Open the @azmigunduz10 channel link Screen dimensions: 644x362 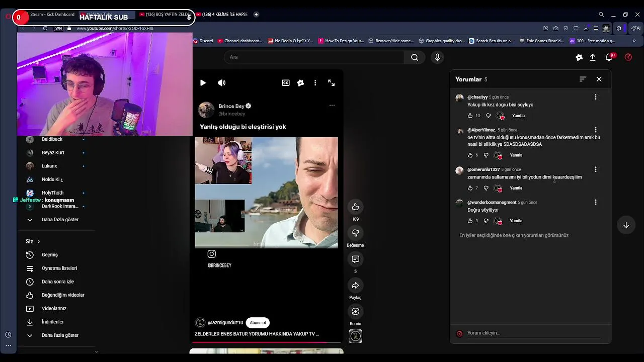225,323
